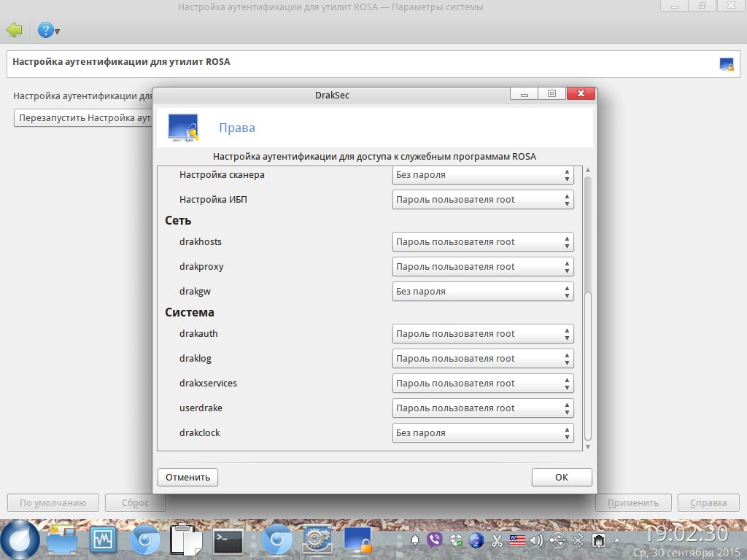Image resolution: width=747 pixels, height=560 pixels.
Task: Open the dropdown for Настройка сканера
Action: click(x=483, y=175)
